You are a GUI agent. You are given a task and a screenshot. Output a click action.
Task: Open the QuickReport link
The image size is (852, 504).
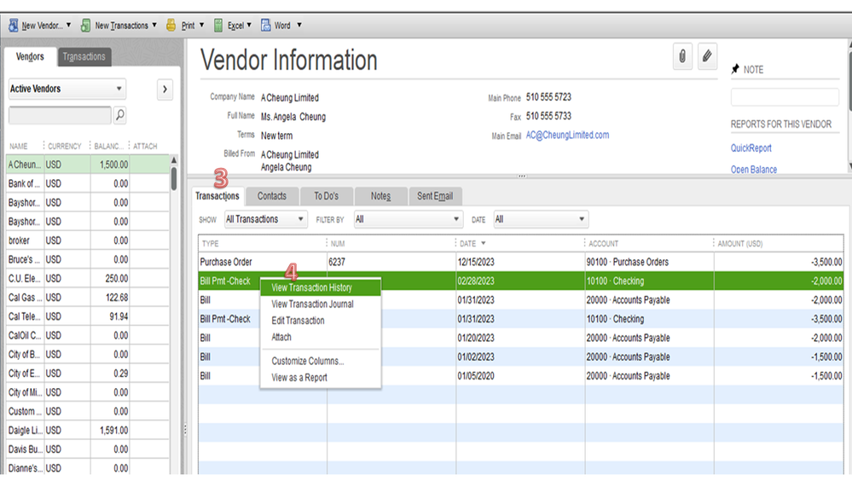click(x=751, y=148)
